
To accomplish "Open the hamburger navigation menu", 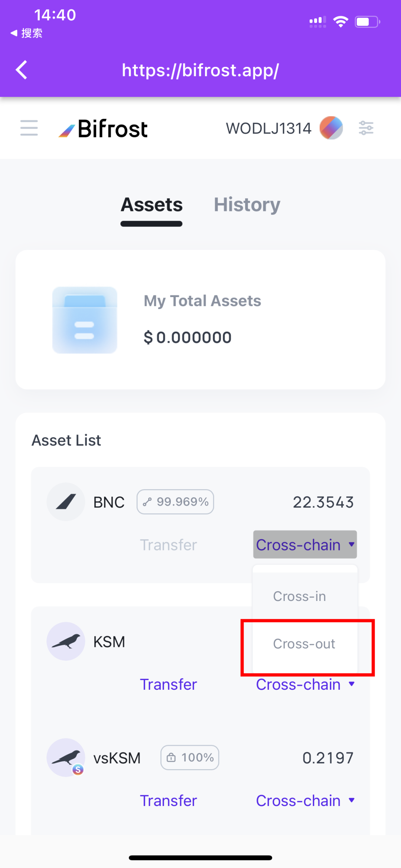I will click(29, 128).
